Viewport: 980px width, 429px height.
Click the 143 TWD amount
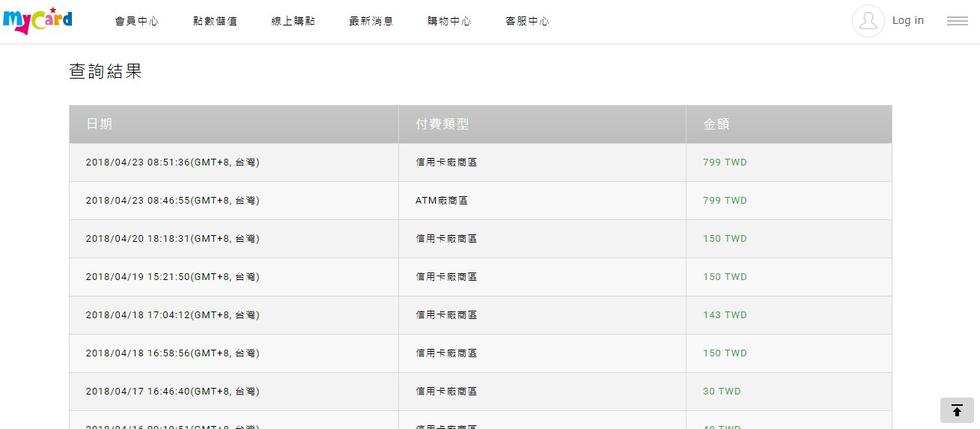point(725,315)
